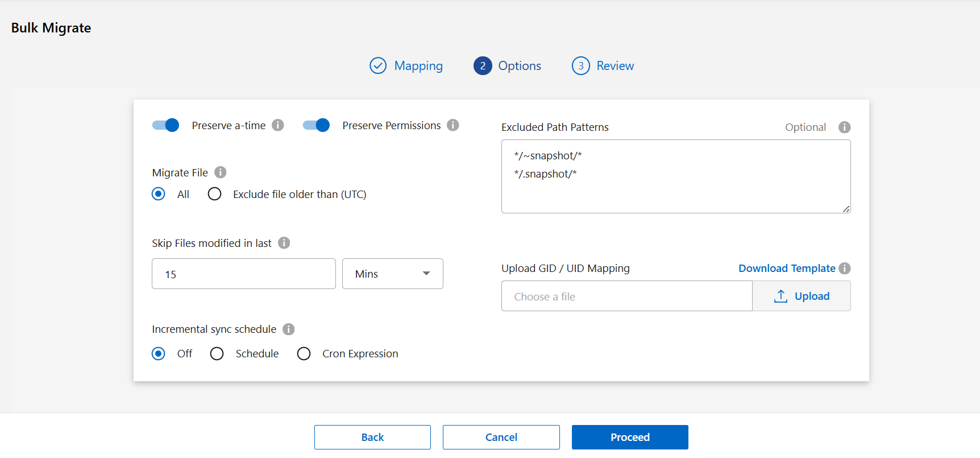Click the Incremental sync schedule info icon
Screen dimensions: 980x458
tap(289, 329)
